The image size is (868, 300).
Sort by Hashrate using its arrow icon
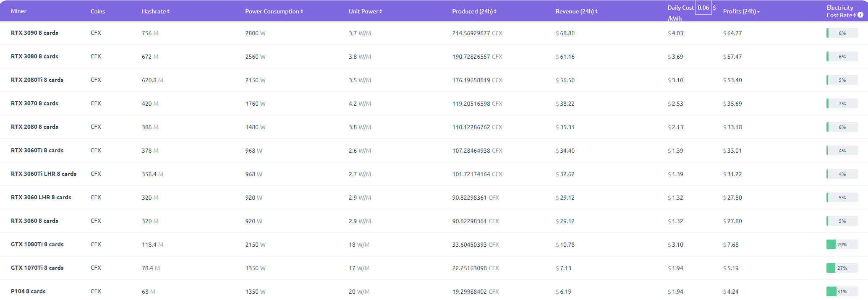[168, 11]
